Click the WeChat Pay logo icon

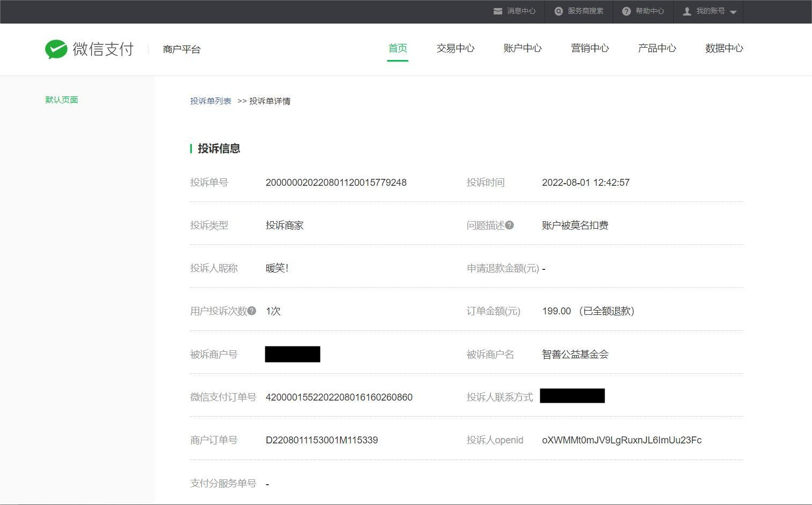click(x=56, y=49)
